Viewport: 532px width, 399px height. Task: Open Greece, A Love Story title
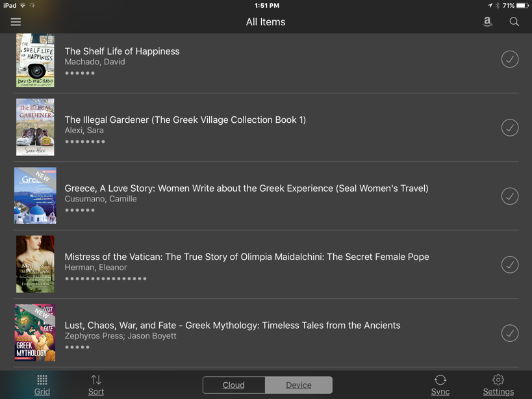click(x=246, y=188)
